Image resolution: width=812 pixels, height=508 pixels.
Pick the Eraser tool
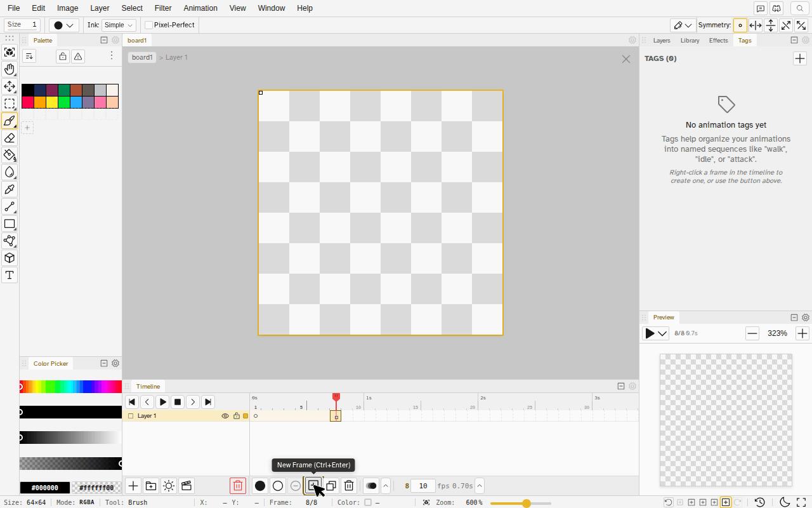point(10,138)
